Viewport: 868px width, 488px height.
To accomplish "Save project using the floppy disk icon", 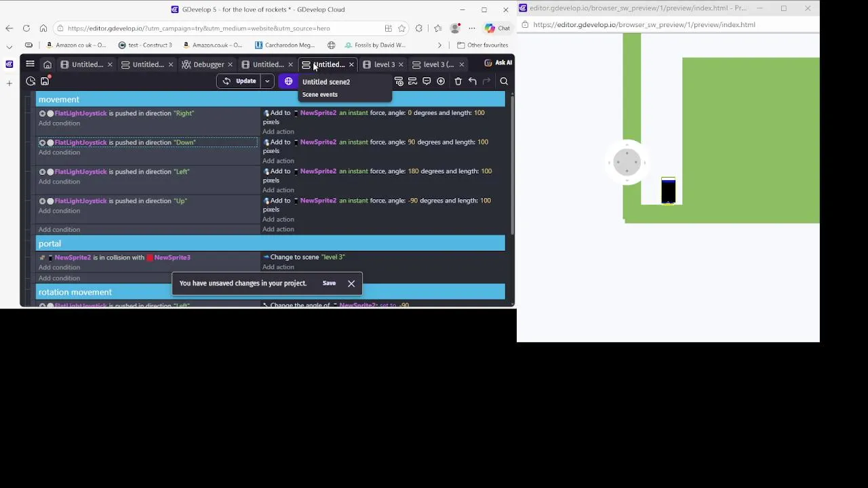I will [x=45, y=81].
